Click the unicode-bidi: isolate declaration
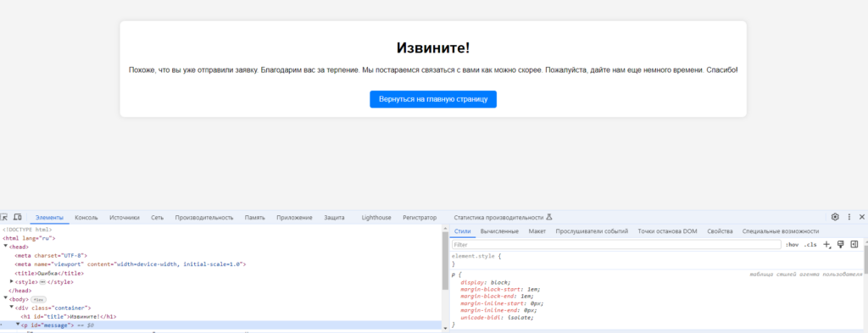 point(497,318)
